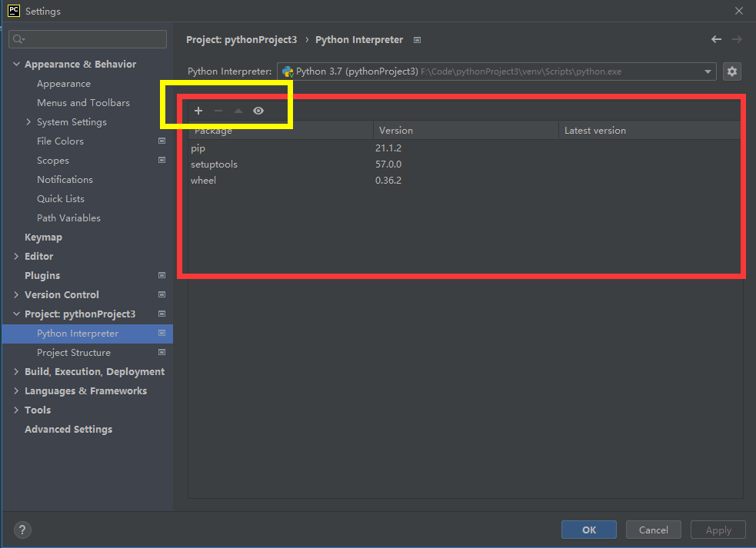
Task: Sort by the Latest version column header
Action: [x=649, y=130]
